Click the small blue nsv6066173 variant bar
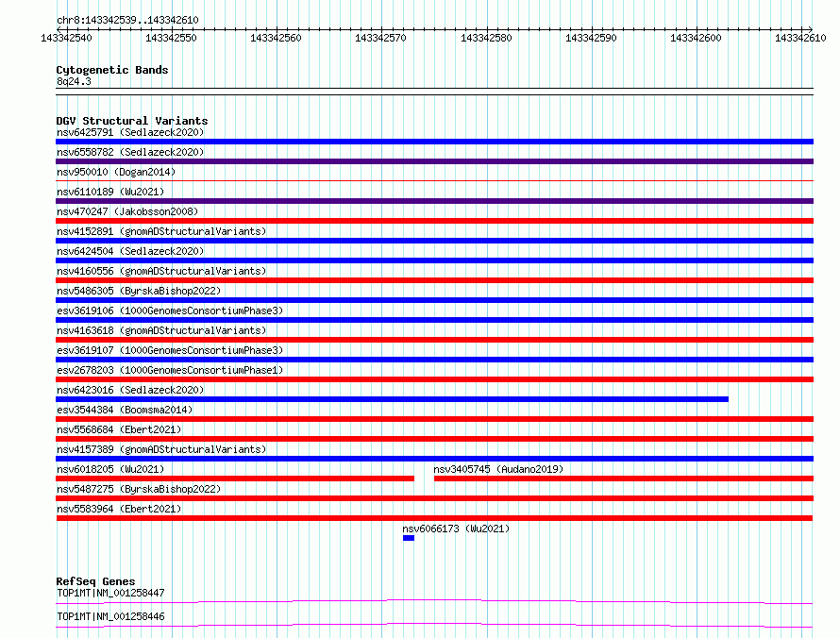Image resolution: width=840 pixels, height=638 pixels. (x=409, y=538)
